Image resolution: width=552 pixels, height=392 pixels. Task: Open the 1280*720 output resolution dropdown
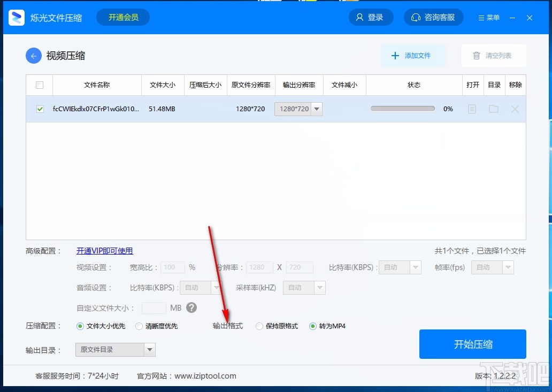[316, 109]
